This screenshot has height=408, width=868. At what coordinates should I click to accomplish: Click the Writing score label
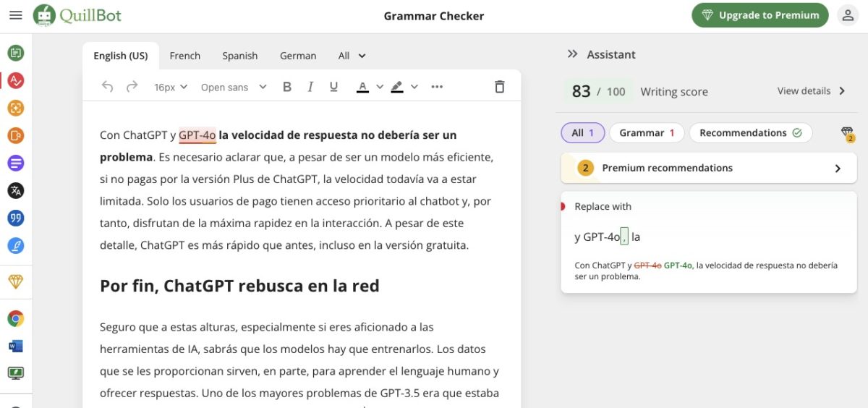click(674, 92)
